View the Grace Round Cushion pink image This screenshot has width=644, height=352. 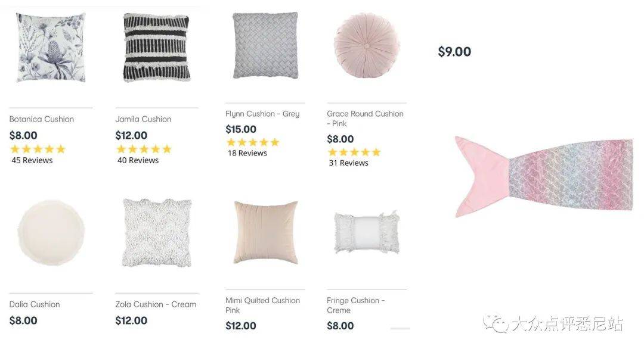[x=366, y=45]
